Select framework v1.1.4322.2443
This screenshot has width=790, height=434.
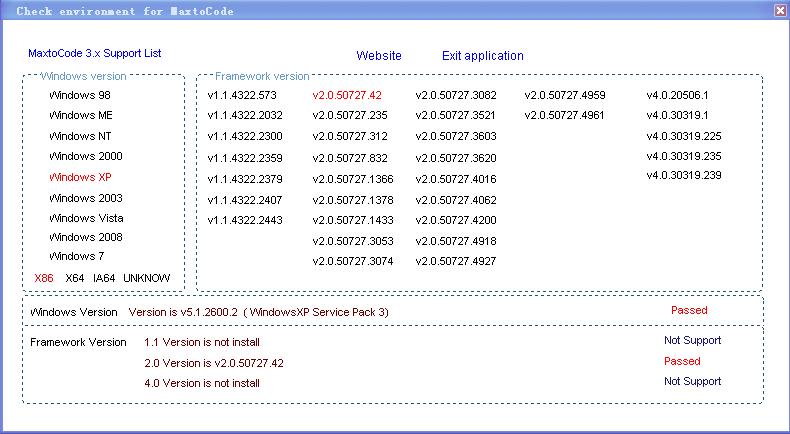pos(245,220)
